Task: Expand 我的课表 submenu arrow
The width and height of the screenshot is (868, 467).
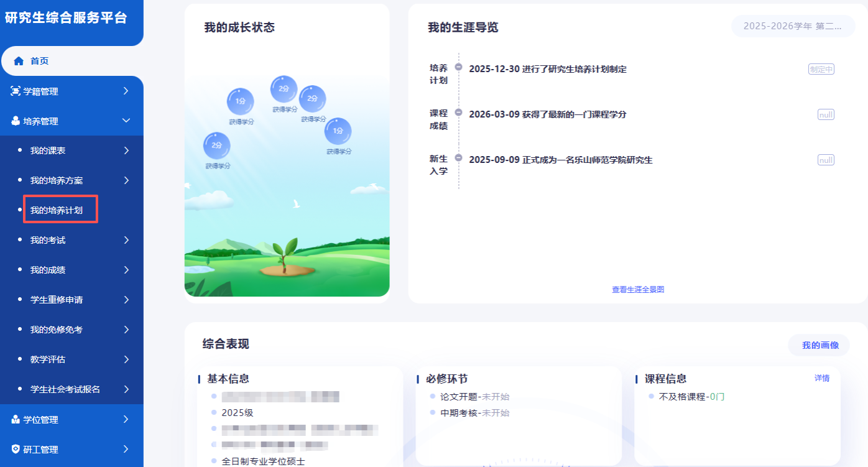Action: click(x=126, y=150)
